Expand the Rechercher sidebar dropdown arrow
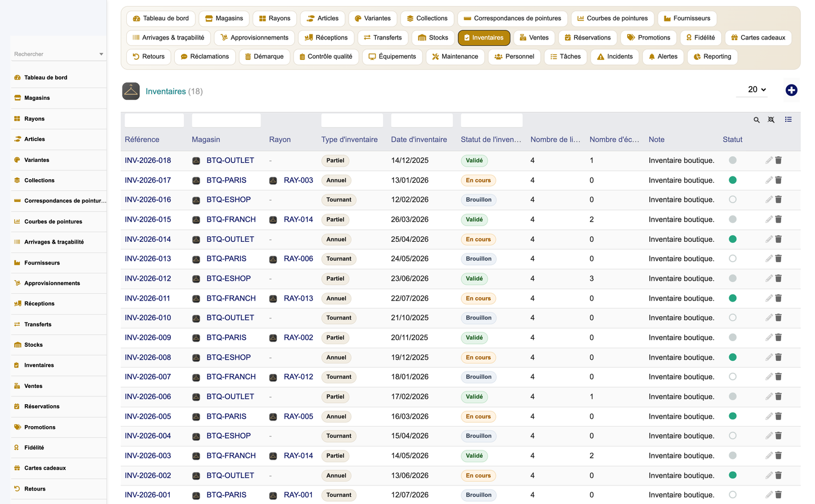Image resolution: width=815 pixels, height=504 pixels. (x=102, y=54)
